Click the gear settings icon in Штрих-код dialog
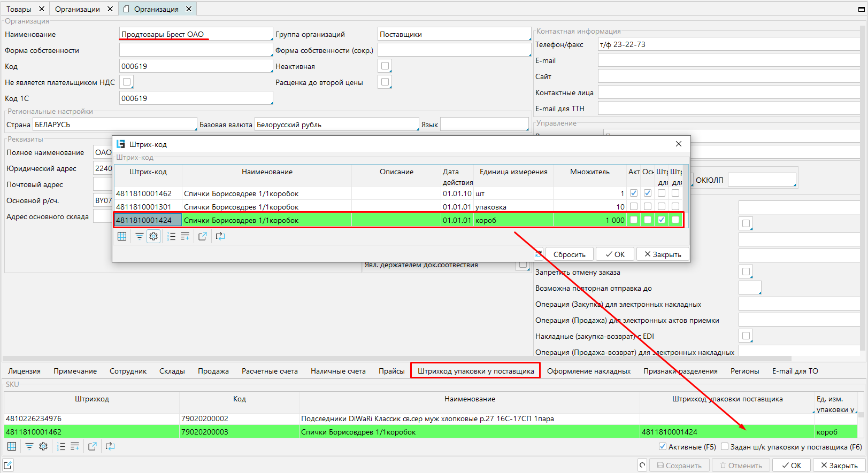The height and width of the screenshot is (473, 868). click(x=153, y=236)
